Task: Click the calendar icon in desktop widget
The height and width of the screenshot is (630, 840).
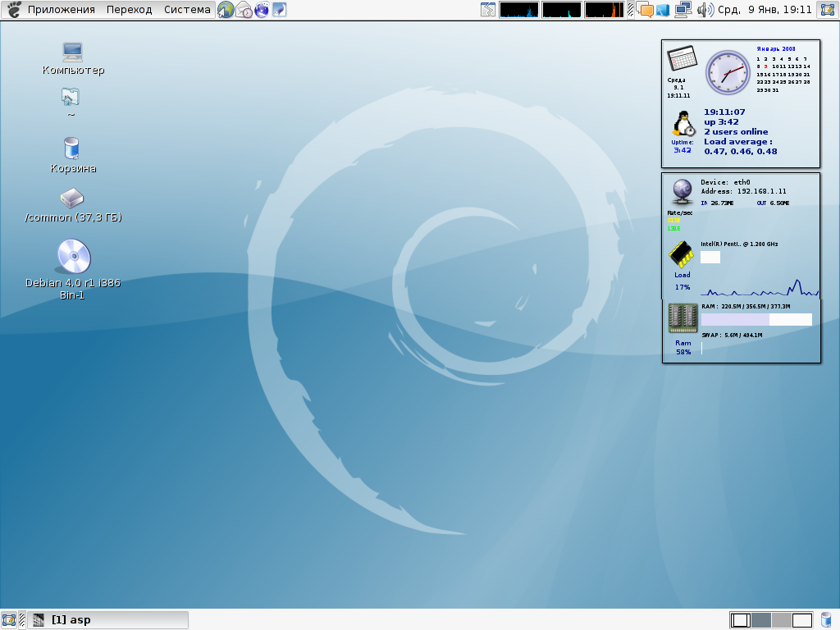Action: [x=682, y=58]
